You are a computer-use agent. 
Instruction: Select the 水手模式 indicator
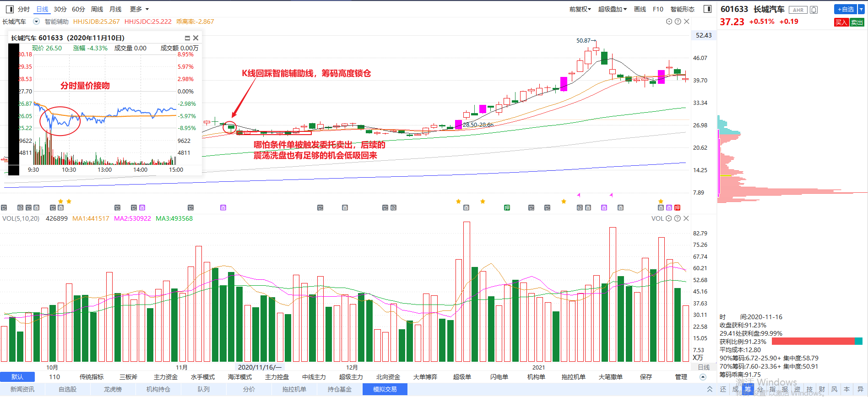(203, 377)
